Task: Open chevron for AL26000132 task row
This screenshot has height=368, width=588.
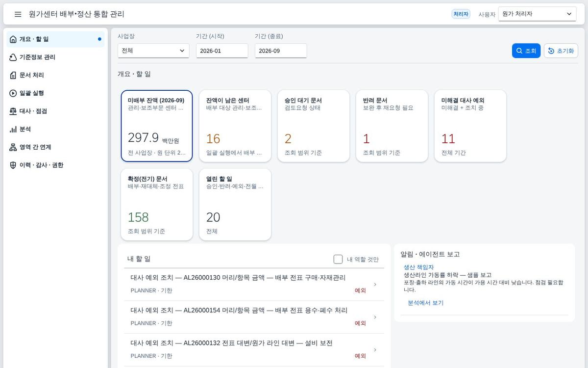Action: 375,350
